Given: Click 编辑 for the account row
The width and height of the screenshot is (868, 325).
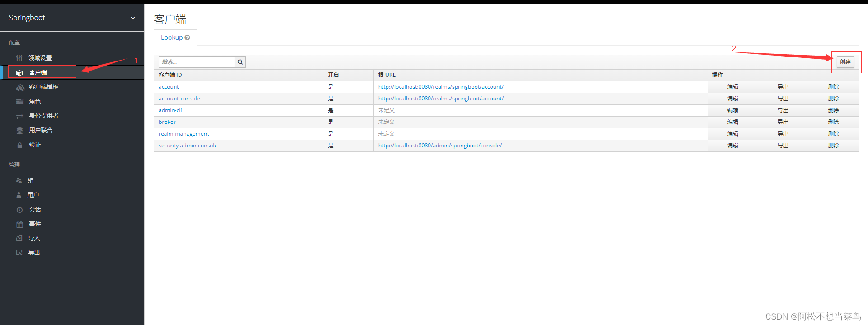Looking at the screenshot, I should (733, 87).
